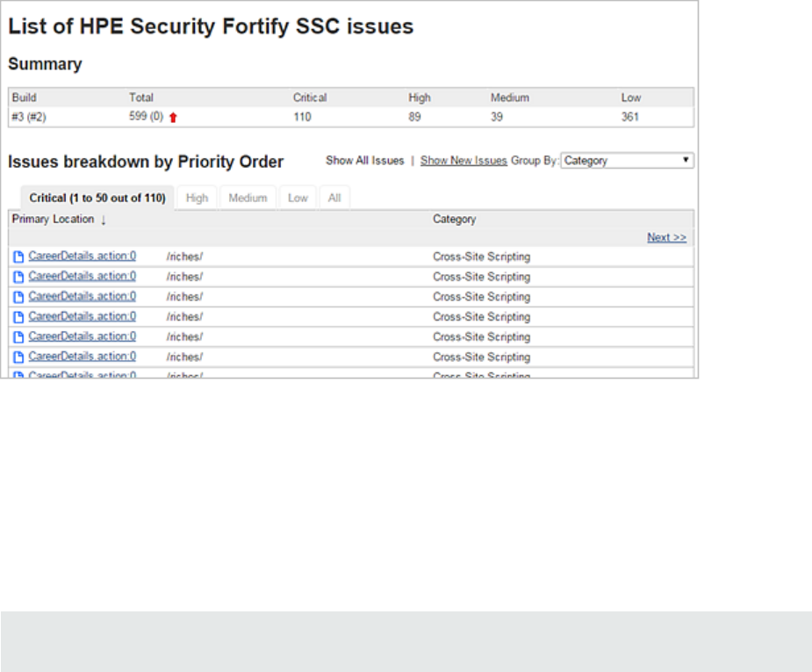The width and height of the screenshot is (812, 672).
Task: Switch to the High priority tab
Action: tap(198, 199)
